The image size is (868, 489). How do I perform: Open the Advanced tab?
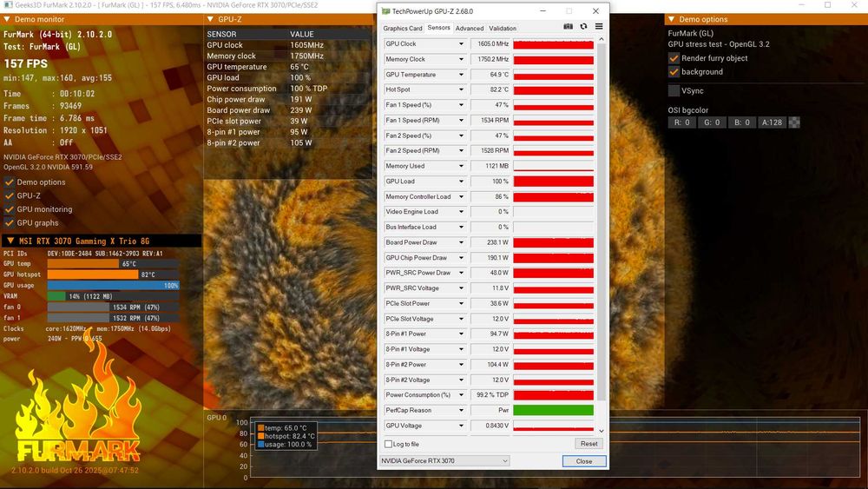pyautogui.click(x=470, y=29)
